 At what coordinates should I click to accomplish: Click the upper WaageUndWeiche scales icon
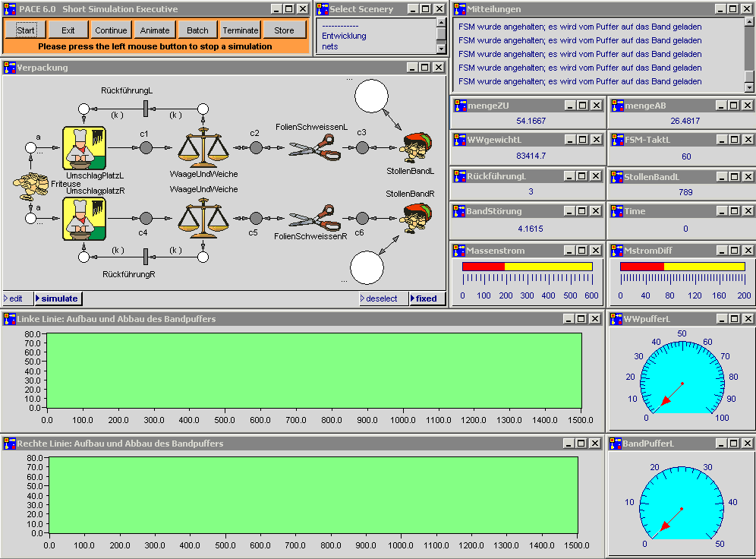[203, 146]
